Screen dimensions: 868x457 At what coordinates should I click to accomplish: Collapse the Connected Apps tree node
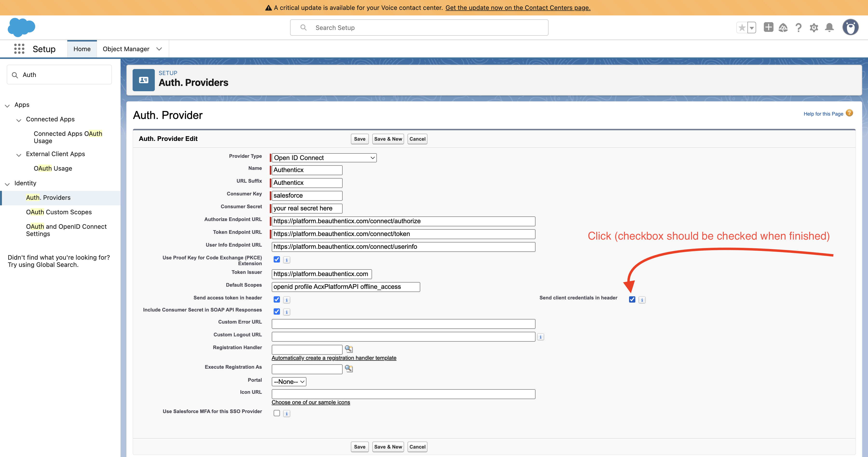pos(19,120)
